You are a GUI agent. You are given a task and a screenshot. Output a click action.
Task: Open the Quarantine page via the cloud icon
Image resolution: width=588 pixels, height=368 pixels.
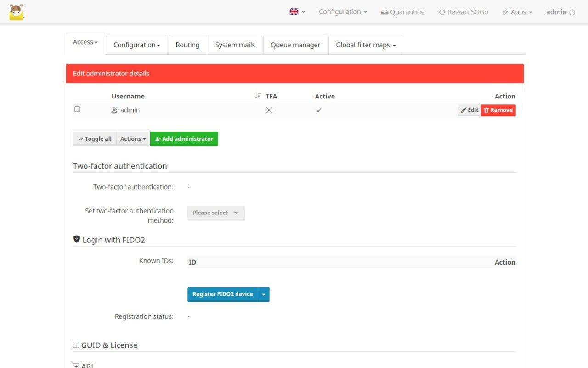[x=385, y=12]
